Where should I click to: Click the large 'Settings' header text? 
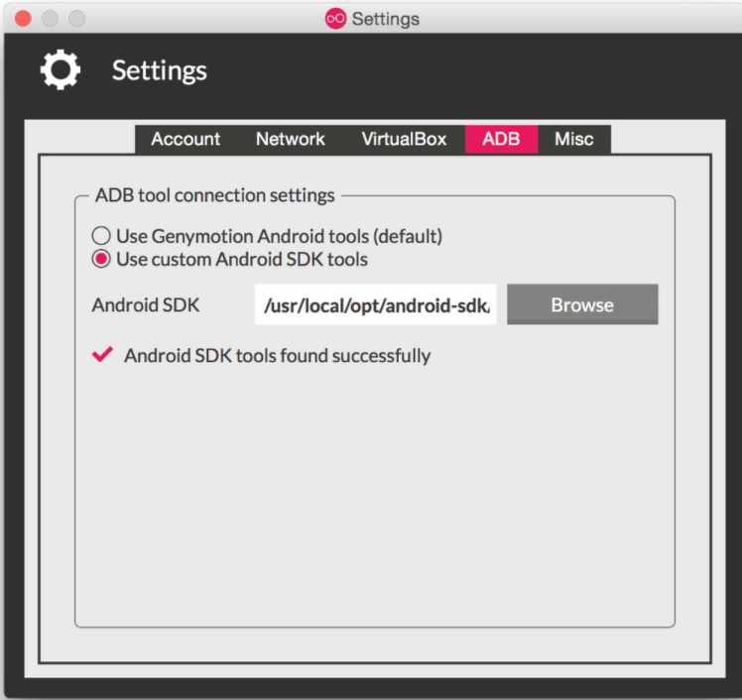(160, 71)
